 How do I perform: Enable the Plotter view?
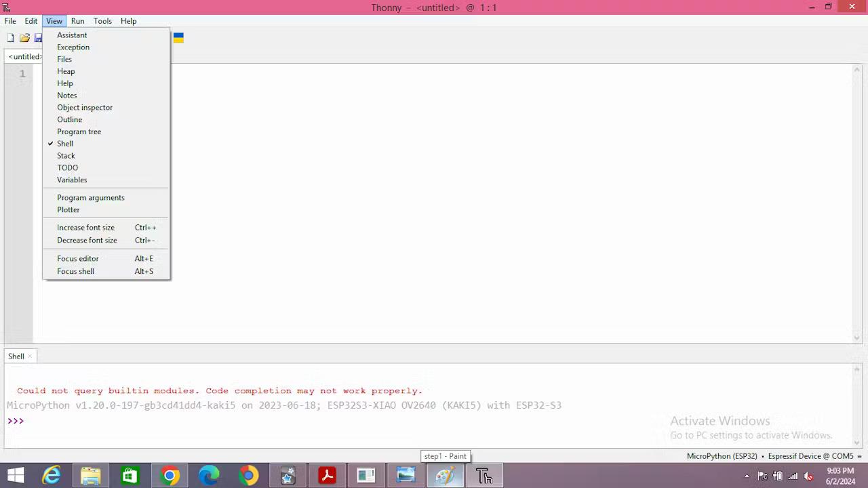click(x=106, y=209)
